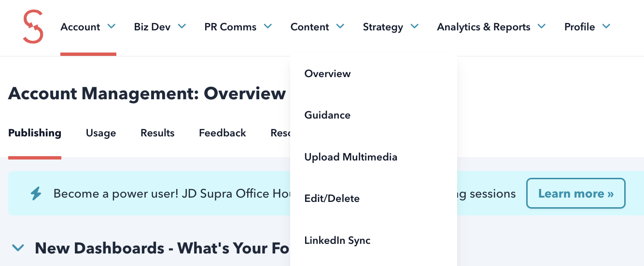The width and height of the screenshot is (644, 266).
Task: Go to the Feedback tab
Action: pyautogui.click(x=223, y=133)
